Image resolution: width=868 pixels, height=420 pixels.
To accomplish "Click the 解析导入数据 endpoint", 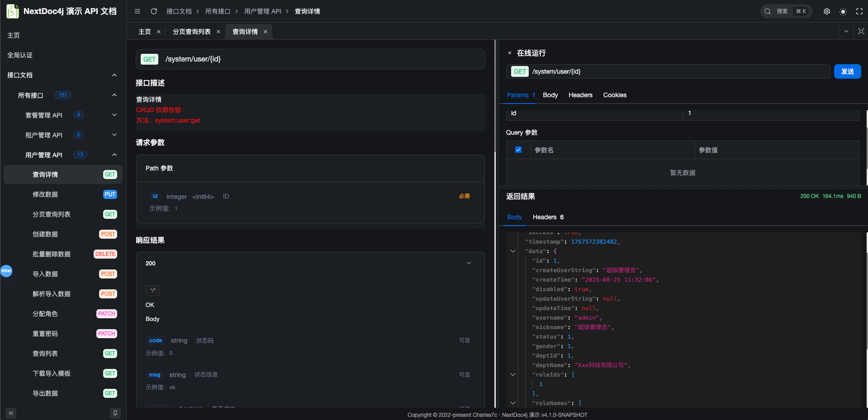I will 63,294.
